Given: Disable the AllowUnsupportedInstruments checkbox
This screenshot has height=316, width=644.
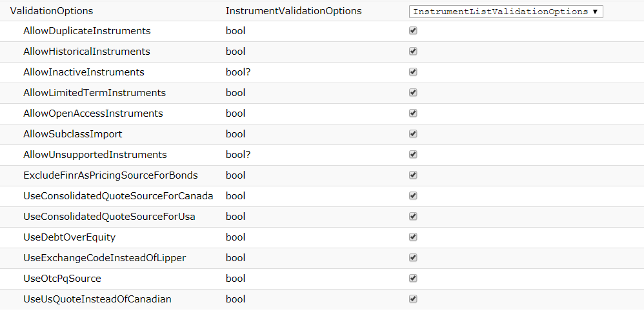Looking at the screenshot, I should [x=413, y=154].
